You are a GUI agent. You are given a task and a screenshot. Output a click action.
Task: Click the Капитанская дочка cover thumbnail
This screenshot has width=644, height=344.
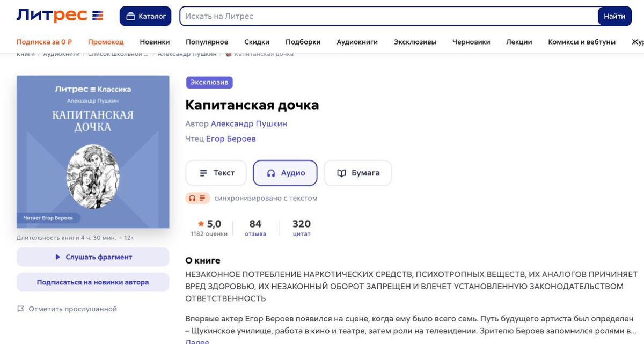tap(93, 152)
